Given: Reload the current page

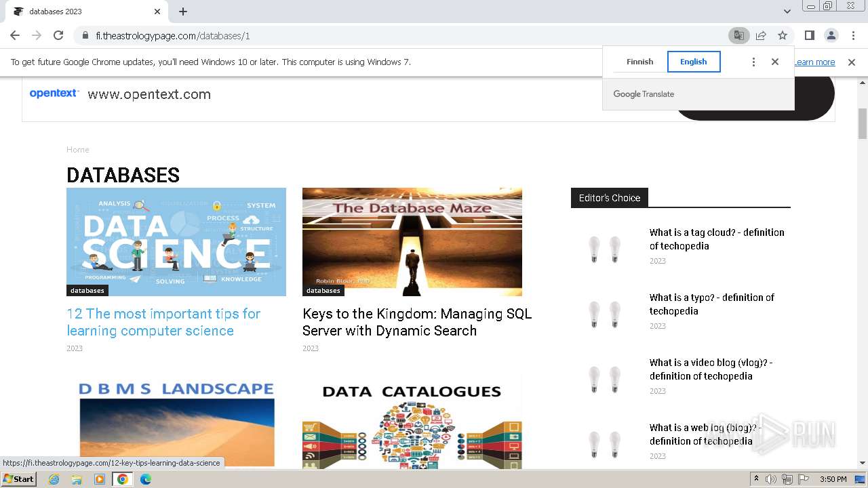Looking at the screenshot, I should (58, 35).
